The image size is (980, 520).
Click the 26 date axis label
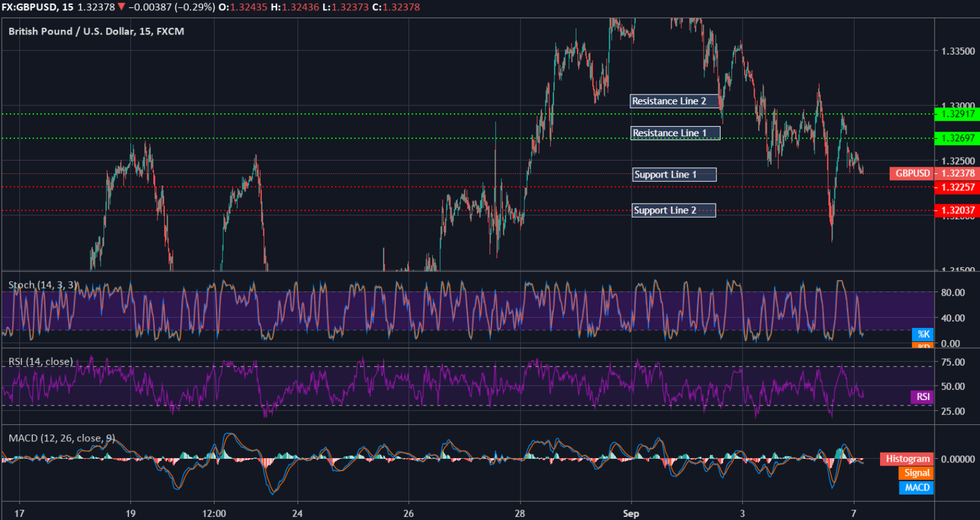coord(408,514)
